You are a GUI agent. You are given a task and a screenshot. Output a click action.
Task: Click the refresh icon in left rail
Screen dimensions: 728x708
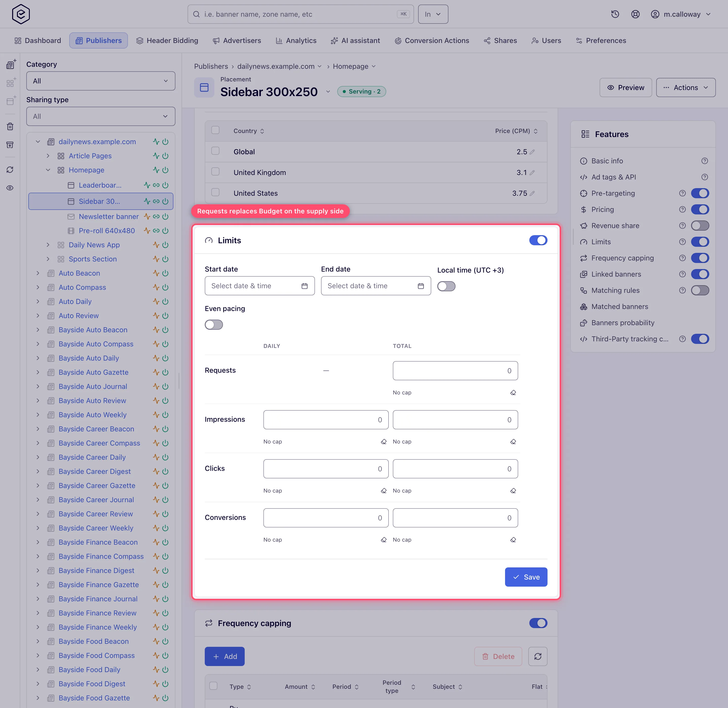10,170
